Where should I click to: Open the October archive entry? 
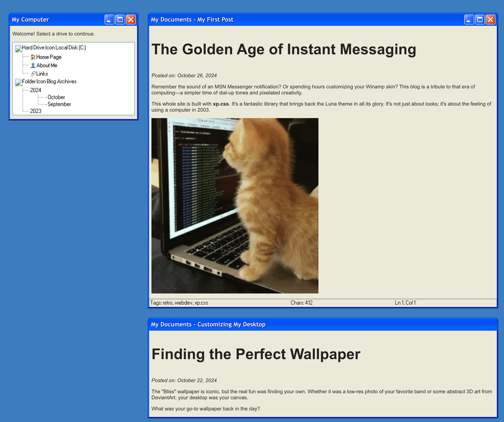56,97
